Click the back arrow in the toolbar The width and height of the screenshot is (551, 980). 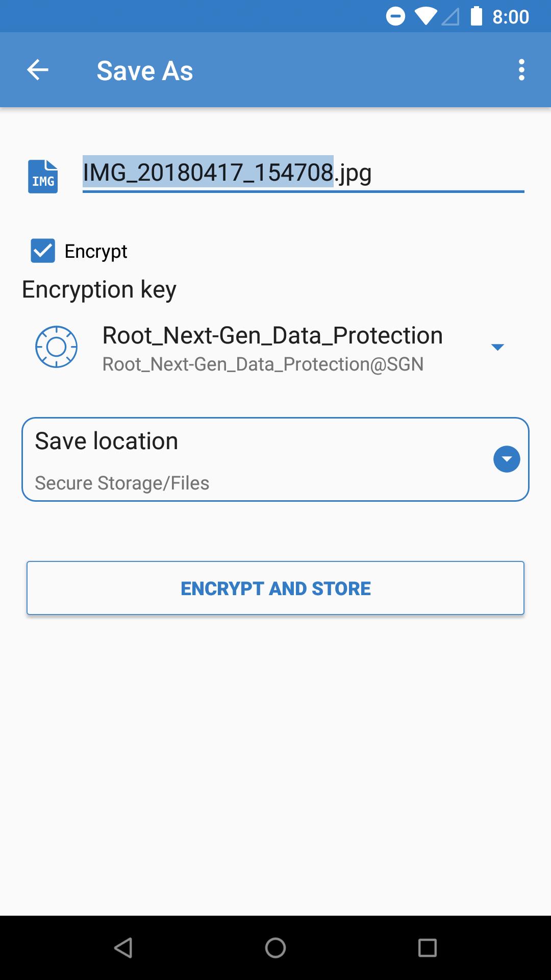coord(37,69)
